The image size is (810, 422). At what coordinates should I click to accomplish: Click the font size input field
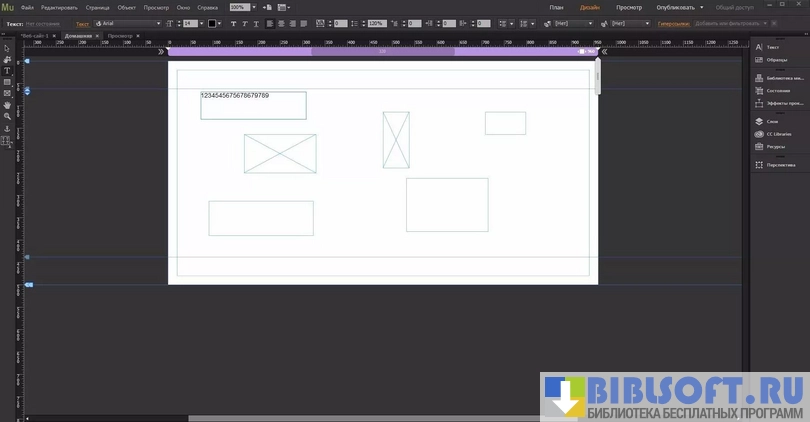[188, 23]
